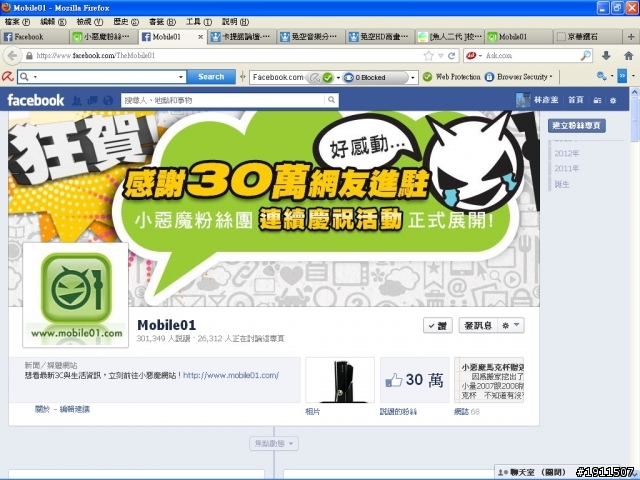Open the URL bar history dropdown arrow

pos(440,56)
